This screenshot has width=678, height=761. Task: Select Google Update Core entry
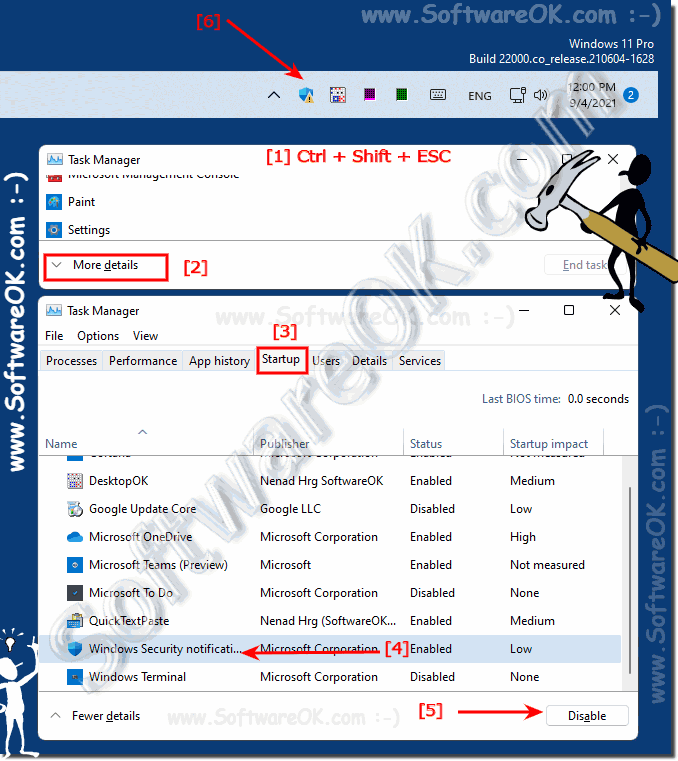pyautogui.click(x=330, y=509)
